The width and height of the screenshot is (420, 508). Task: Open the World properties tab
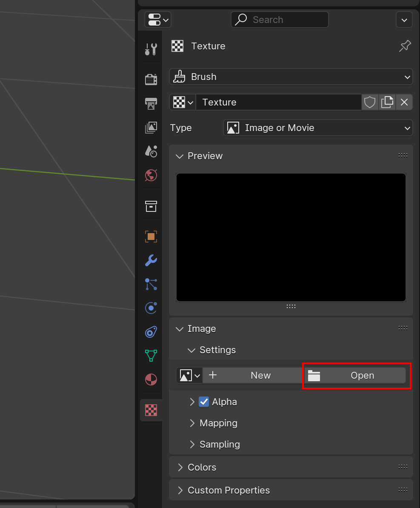pyautogui.click(x=151, y=175)
